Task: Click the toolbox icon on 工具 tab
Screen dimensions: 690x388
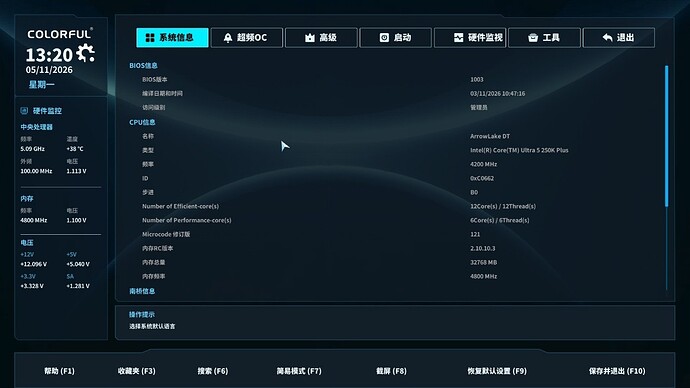Action: 533,38
